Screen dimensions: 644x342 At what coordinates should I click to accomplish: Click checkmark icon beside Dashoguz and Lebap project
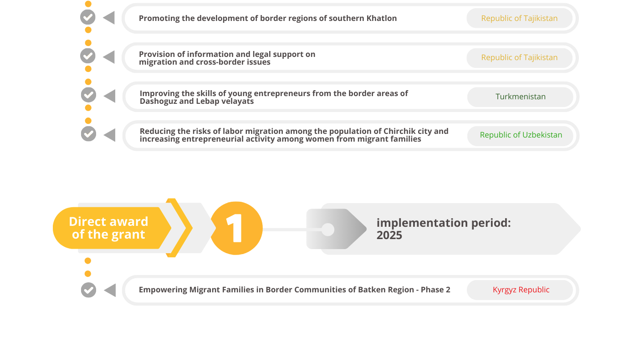pyautogui.click(x=88, y=95)
